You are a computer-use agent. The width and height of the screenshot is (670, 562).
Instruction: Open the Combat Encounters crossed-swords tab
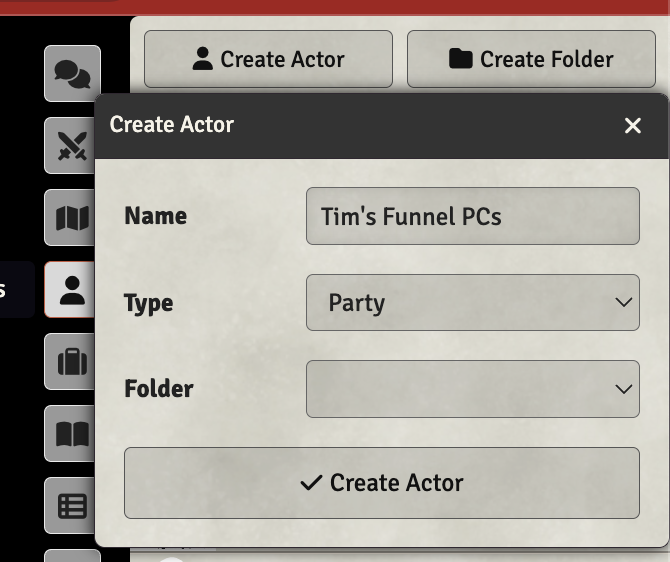point(70,146)
